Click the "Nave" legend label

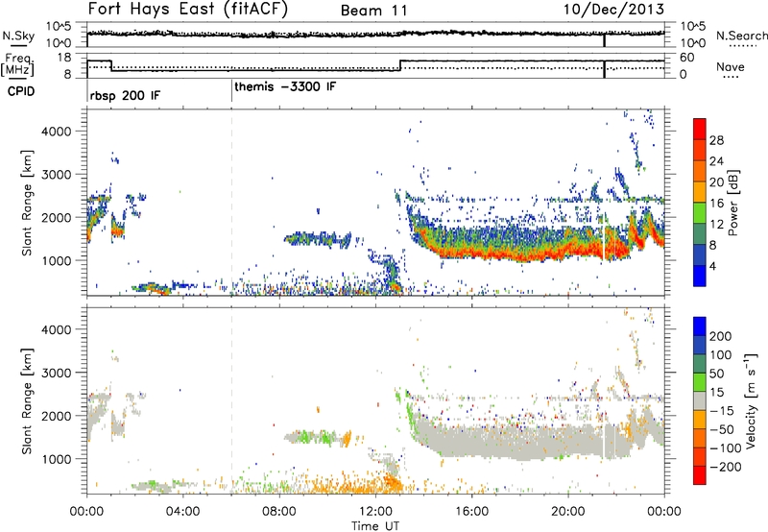(731, 66)
